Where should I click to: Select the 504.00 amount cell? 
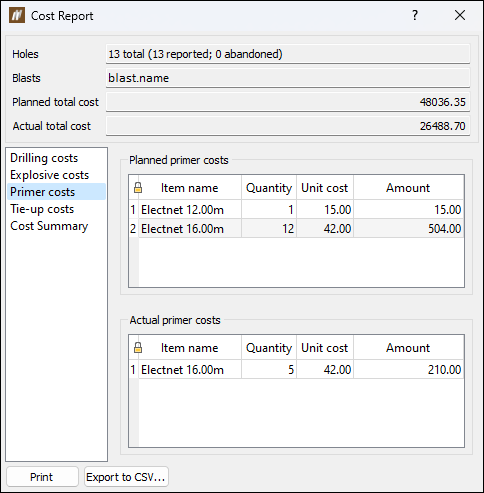pos(409,229)
